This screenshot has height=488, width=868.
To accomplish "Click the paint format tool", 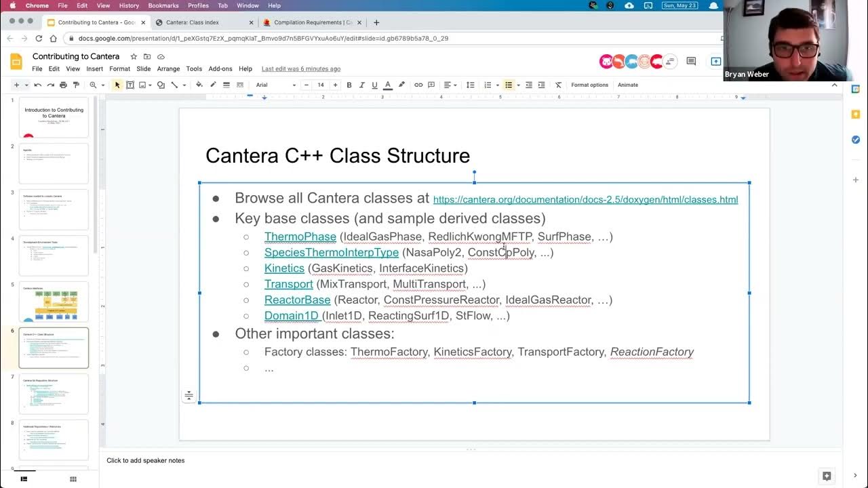I will pos(76,85).
